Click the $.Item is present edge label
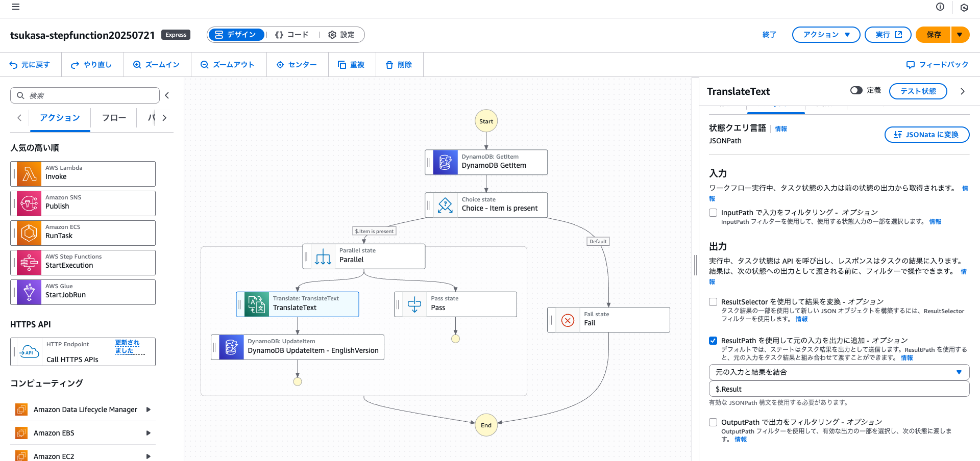Viewport: 980px width, 461px height. pyautogui.click(x=374, y=231)
